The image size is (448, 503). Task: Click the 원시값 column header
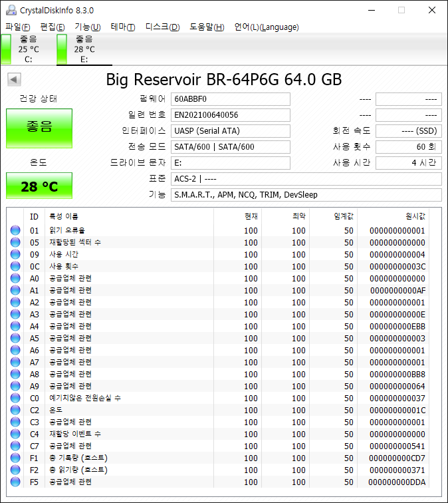[415, 216]
